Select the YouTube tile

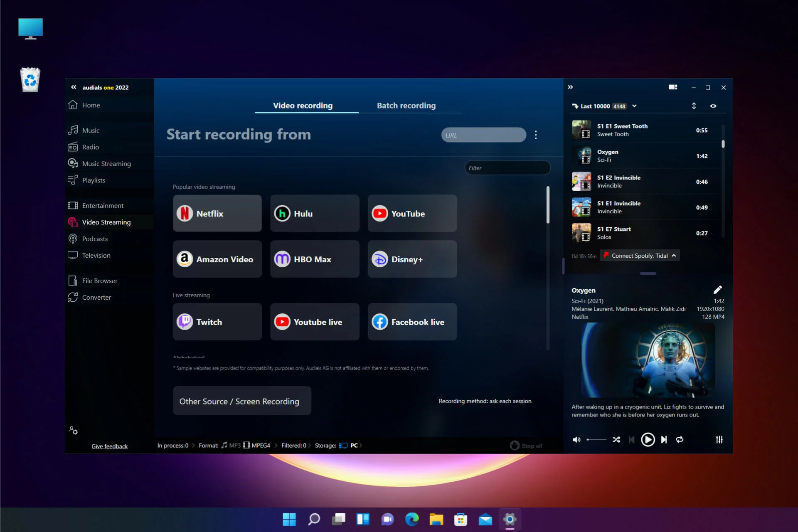[x=412, y=213]
